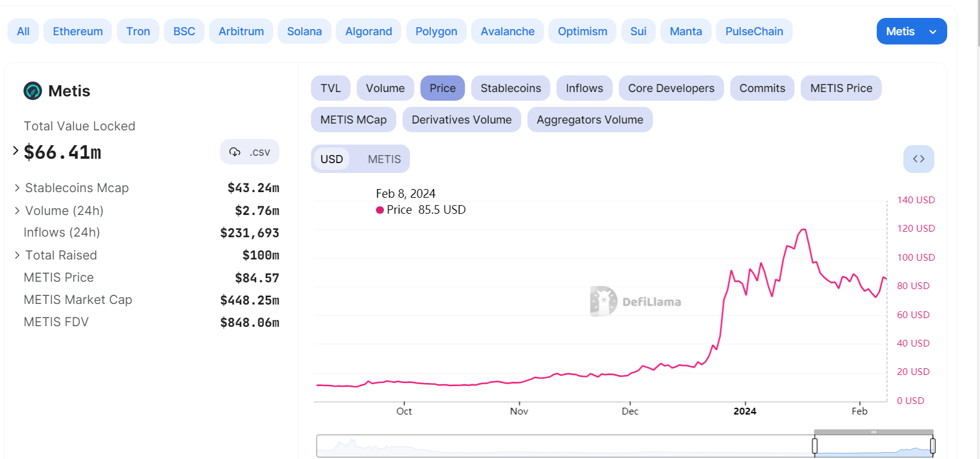Click the Price legend pink dot
Screen dimensions: 980x459
pyautogui.click(x=380, y=210)
